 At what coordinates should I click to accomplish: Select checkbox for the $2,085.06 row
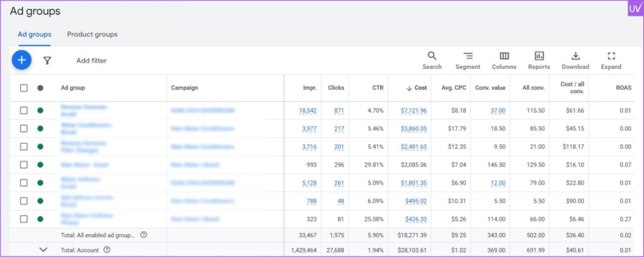[x=24, y=164]
